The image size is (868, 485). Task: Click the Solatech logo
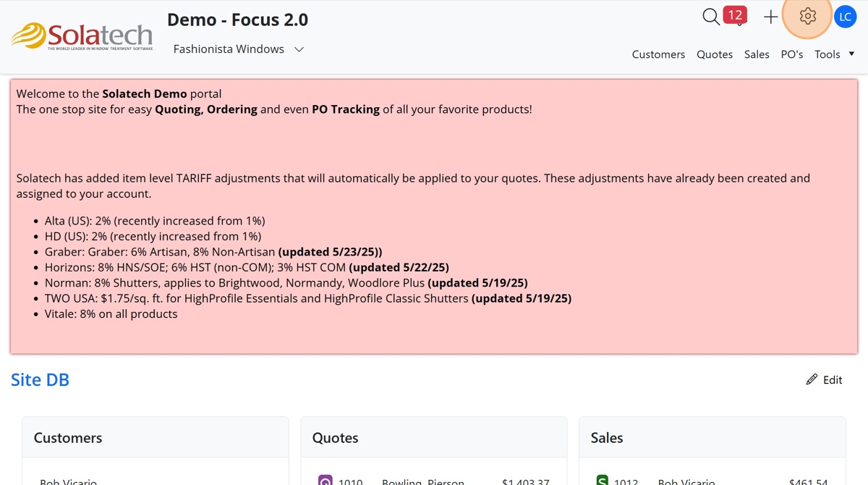click(82, 36)
